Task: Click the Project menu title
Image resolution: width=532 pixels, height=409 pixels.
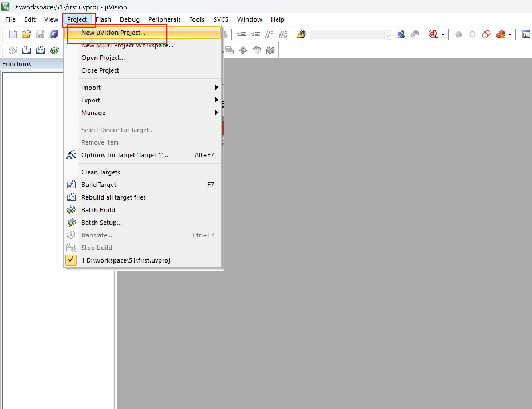Action: pyautogui.click(x=77, y=19)
